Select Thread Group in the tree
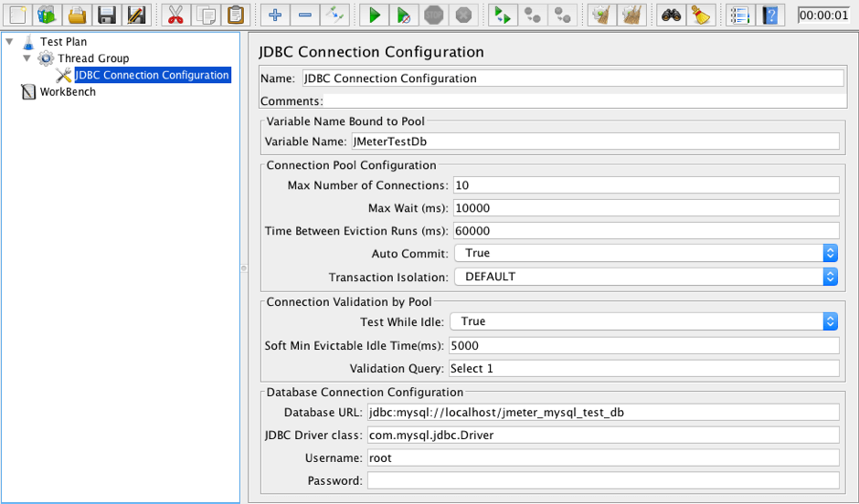The height and width of the screenshot is (504, 859). (93, 58)
